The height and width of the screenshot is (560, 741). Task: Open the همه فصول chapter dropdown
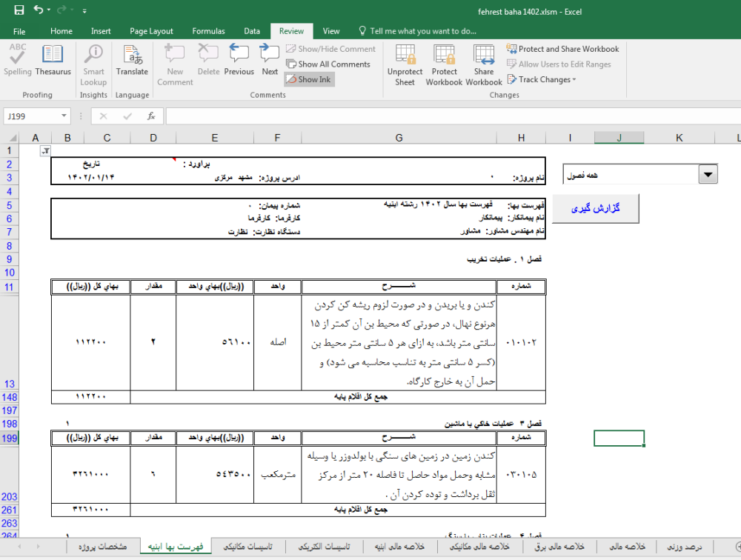[708, 173]
